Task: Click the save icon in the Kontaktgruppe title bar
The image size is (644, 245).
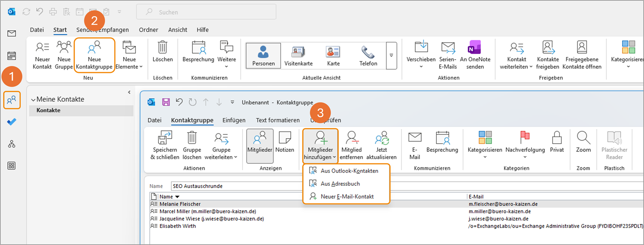Action: click(166, 102)
